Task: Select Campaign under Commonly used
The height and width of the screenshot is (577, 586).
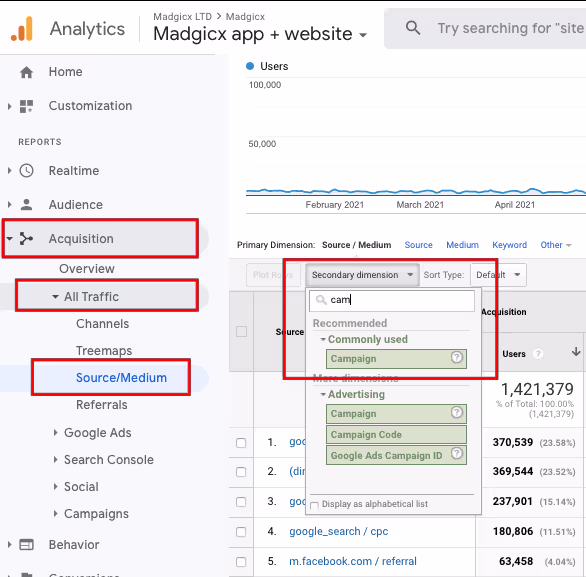Action: [396, 359]
